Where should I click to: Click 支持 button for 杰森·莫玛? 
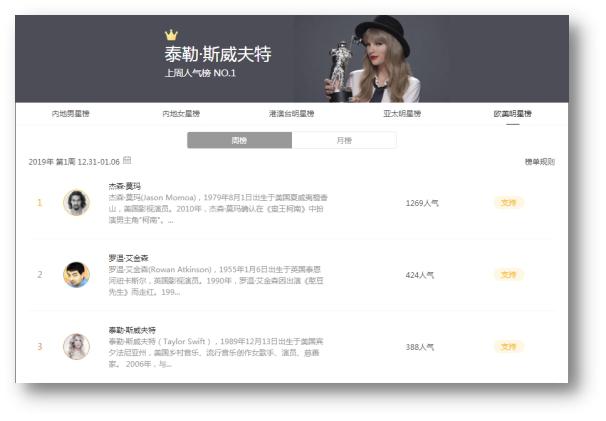pyautogui.click(x=509, y=203)
